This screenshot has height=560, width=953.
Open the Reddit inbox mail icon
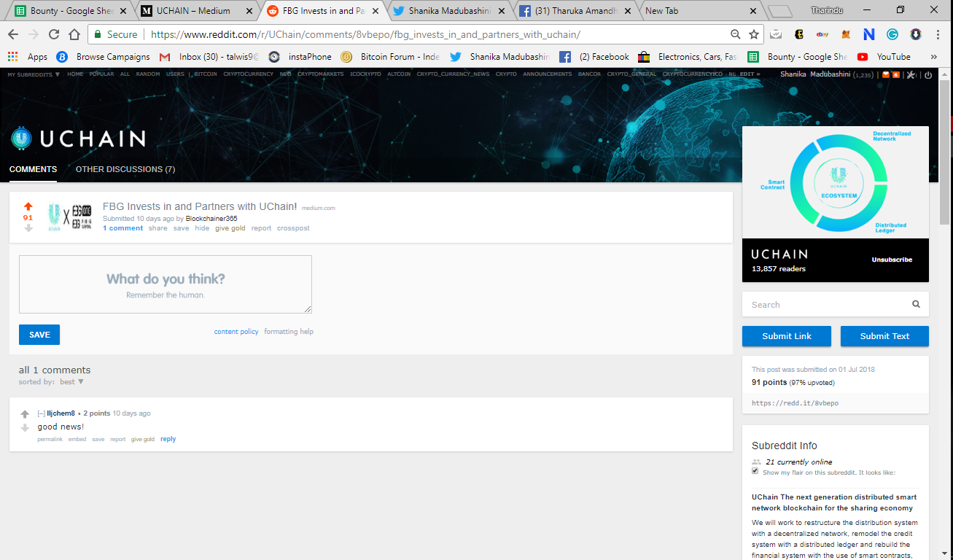point(885,74)
